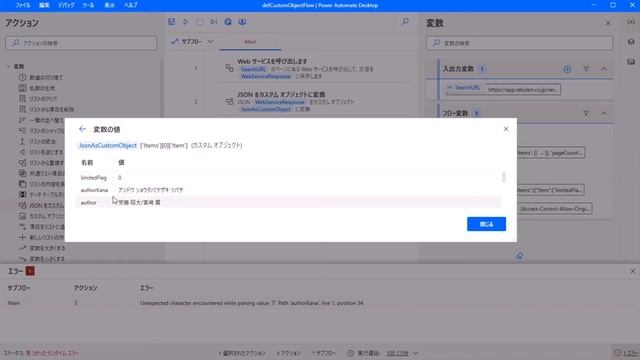Click the action search field in the アクション pane
The height and width of the screenshot is (360, 640).
click(x=81, y=43)
